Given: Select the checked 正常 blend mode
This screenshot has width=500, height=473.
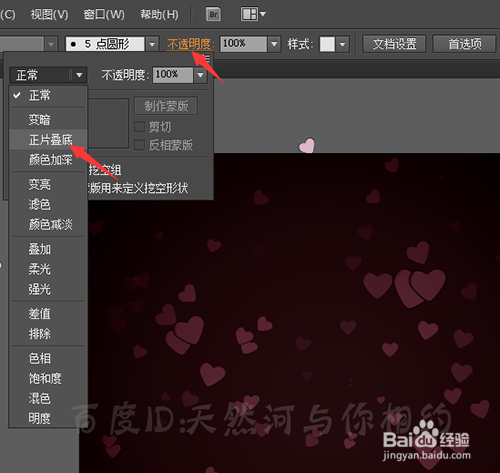Looking at the screenshot, I should point(48,95).
